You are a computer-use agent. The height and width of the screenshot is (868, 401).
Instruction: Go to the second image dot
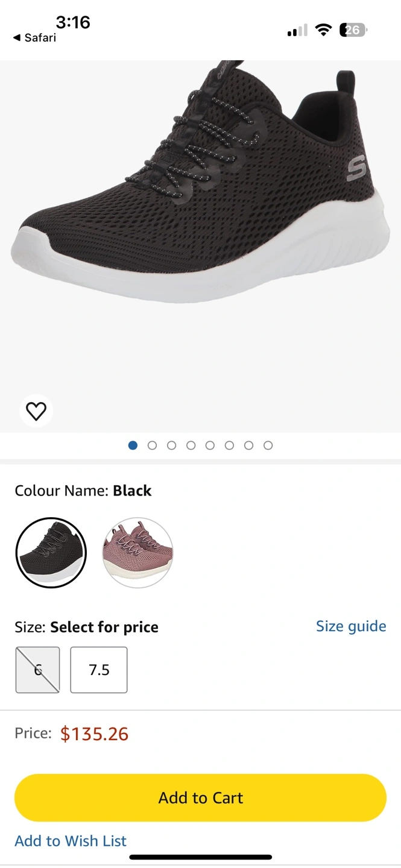152,445
